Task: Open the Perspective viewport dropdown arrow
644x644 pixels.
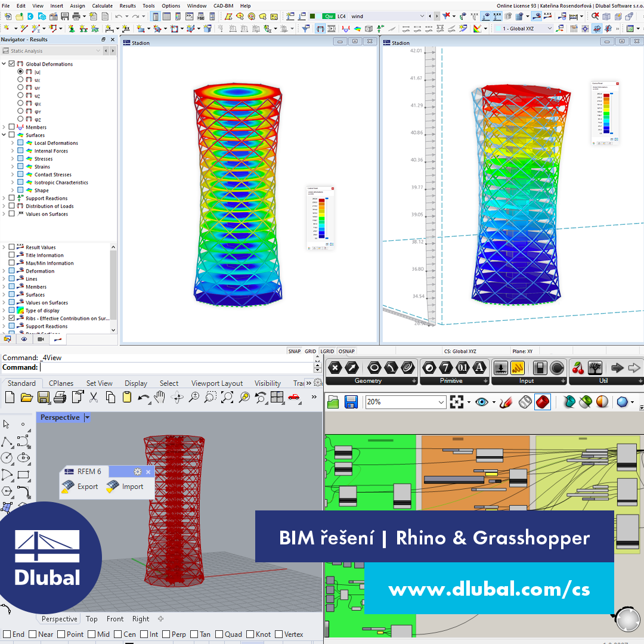Action: pyautogui.click(x=86, y=417)
